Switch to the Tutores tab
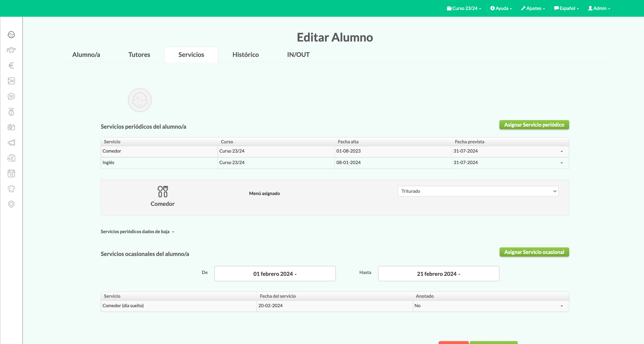This screenshot has width=644, height=344. [139, 55]
